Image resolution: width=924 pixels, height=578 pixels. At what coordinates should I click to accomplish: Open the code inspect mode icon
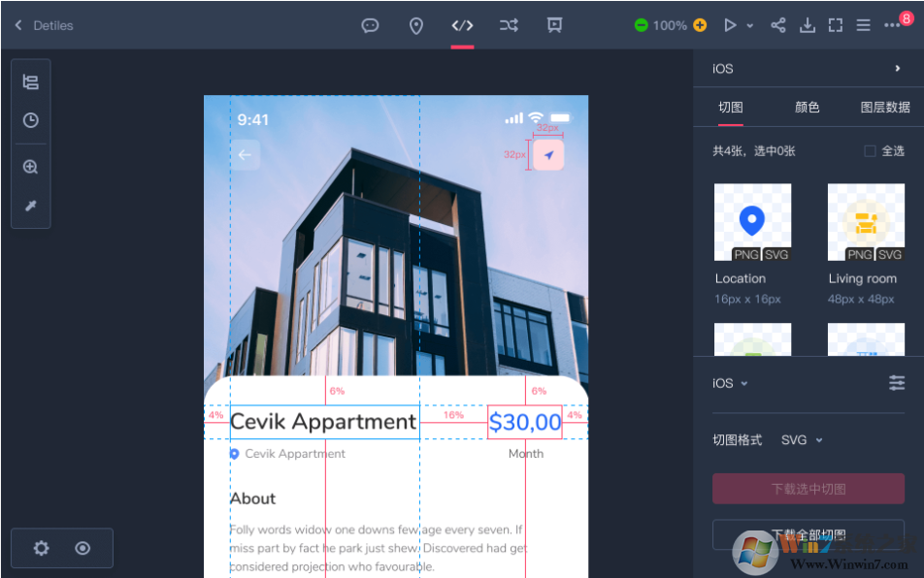[x=462, y=25]
